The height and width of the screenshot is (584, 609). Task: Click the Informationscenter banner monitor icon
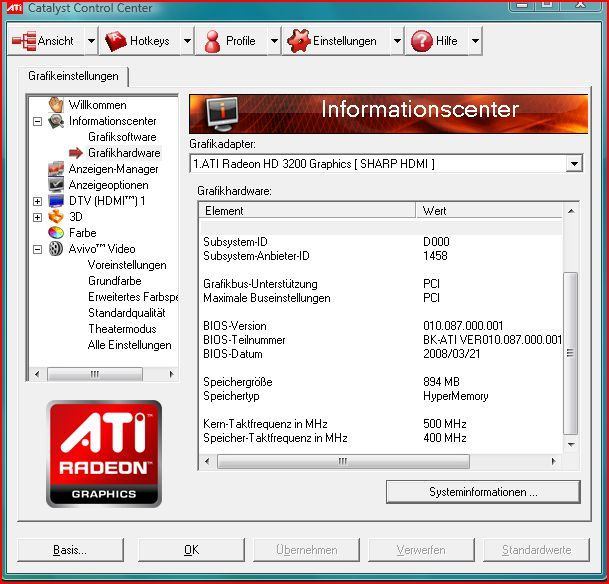[222, 114]
